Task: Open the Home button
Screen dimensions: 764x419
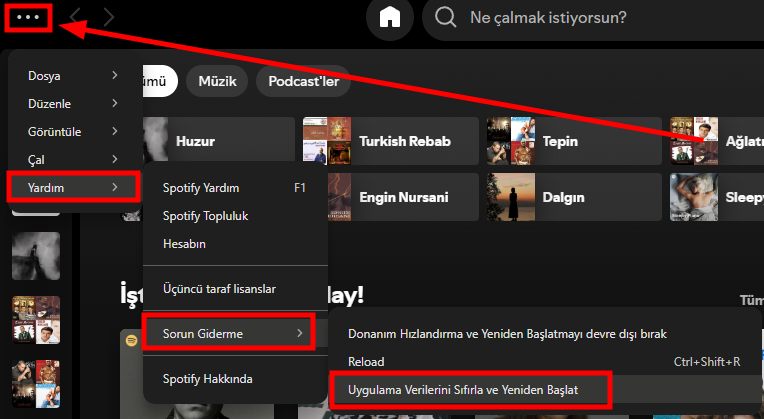Action: click(x=390, y=18)
